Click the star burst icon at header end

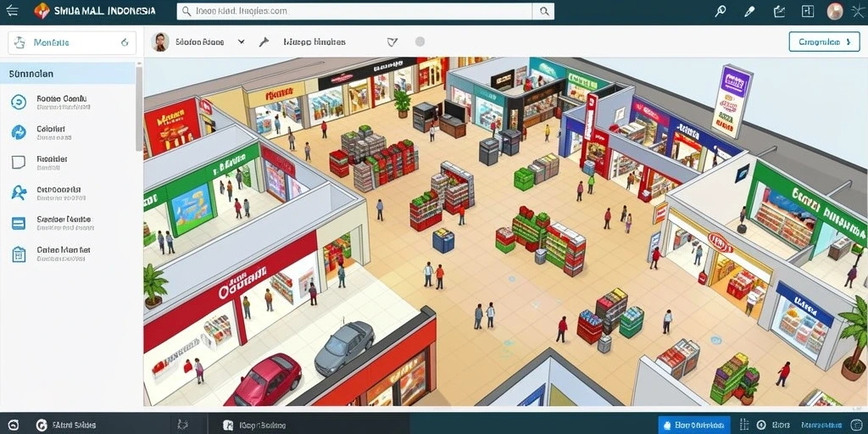click(x=857, y=12)
